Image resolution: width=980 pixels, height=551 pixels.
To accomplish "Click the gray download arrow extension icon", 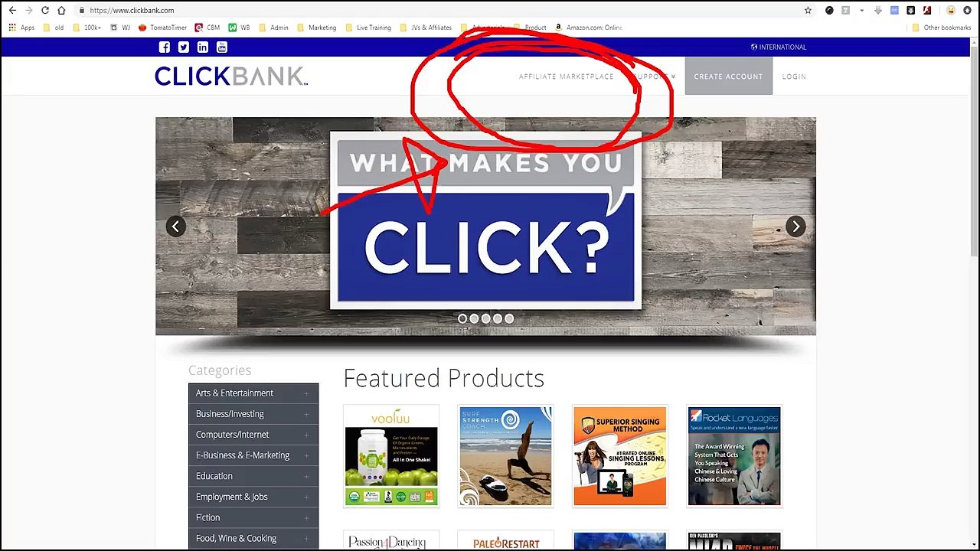I will 878,11.
